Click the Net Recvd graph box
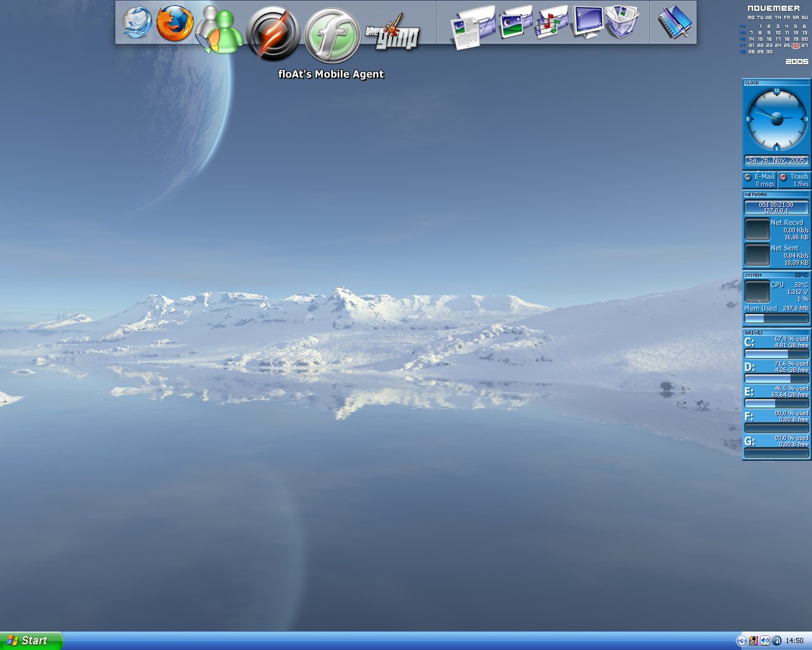This screenshot has height=650, width=812. click(757, 229)
